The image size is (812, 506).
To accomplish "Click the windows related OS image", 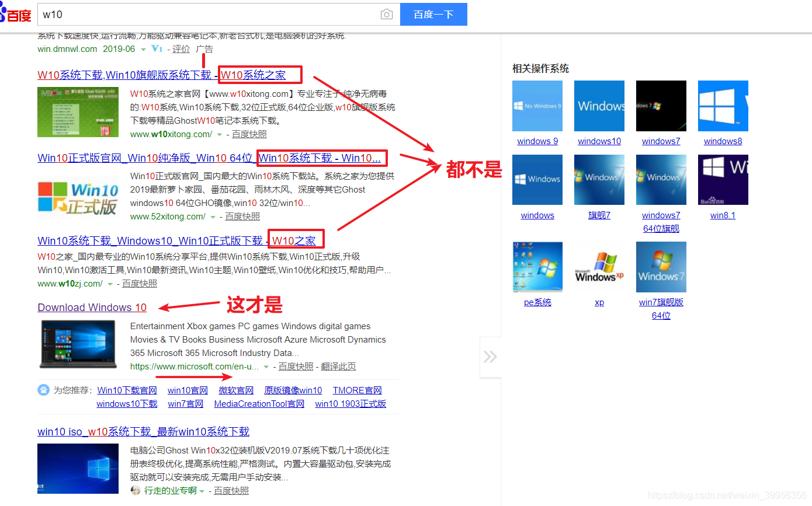I will click(537, 180).
